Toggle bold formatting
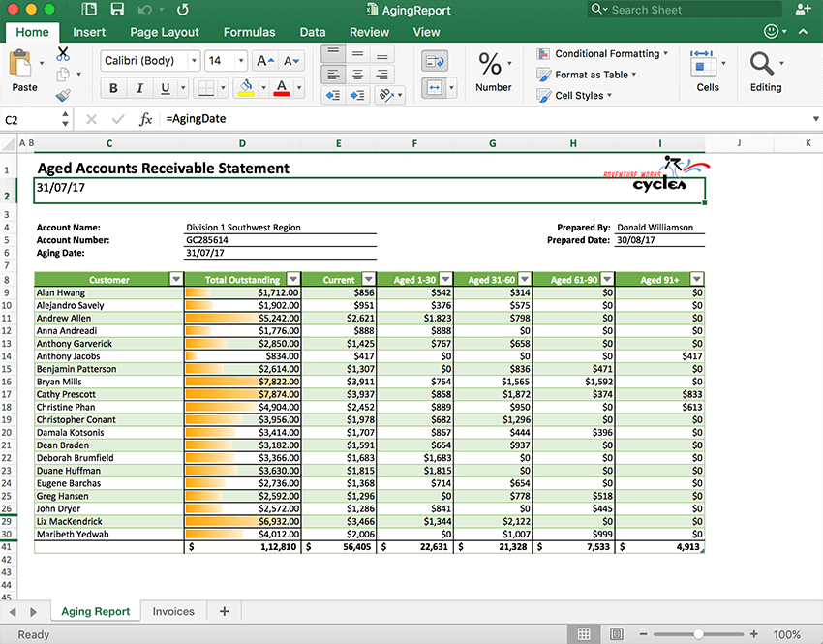Viewport: 823px width, 644px height. click(x=113, y=87)
